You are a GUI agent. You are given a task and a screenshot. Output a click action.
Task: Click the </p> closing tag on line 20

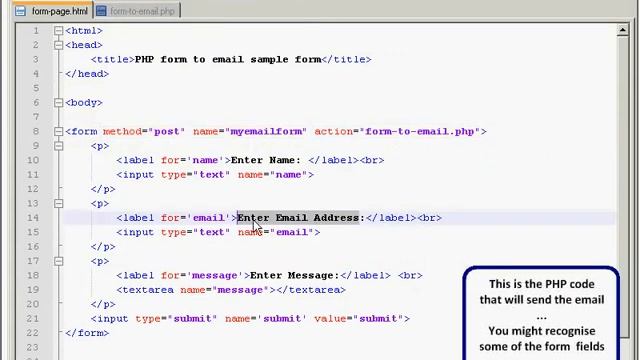click(x=103, y=304)
